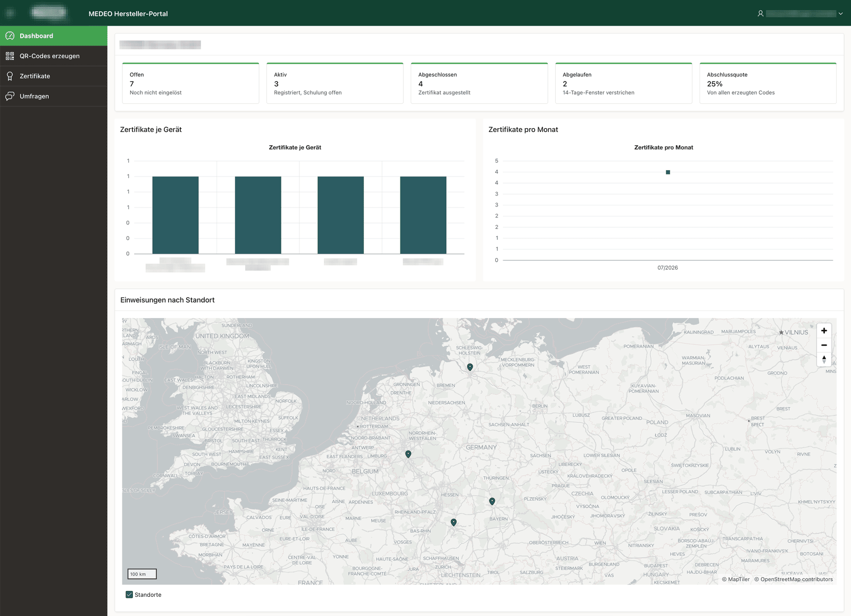Screen dimensions: 851x616
Task: Click map pin above Bas-Rhin
Action: pyautogui.click(x=454, y=522)
